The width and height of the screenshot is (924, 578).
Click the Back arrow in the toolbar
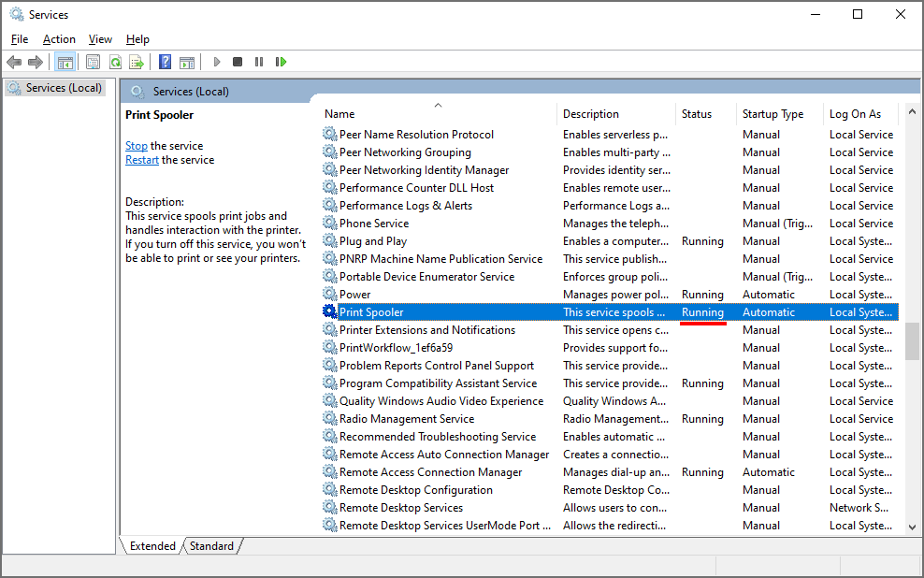click(x=14, y=62)
